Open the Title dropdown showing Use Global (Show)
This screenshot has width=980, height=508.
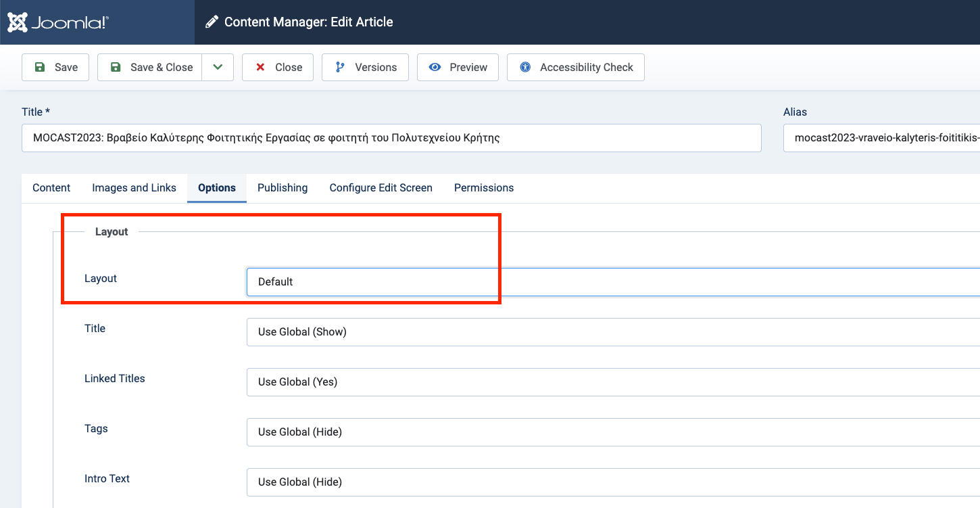608,332
